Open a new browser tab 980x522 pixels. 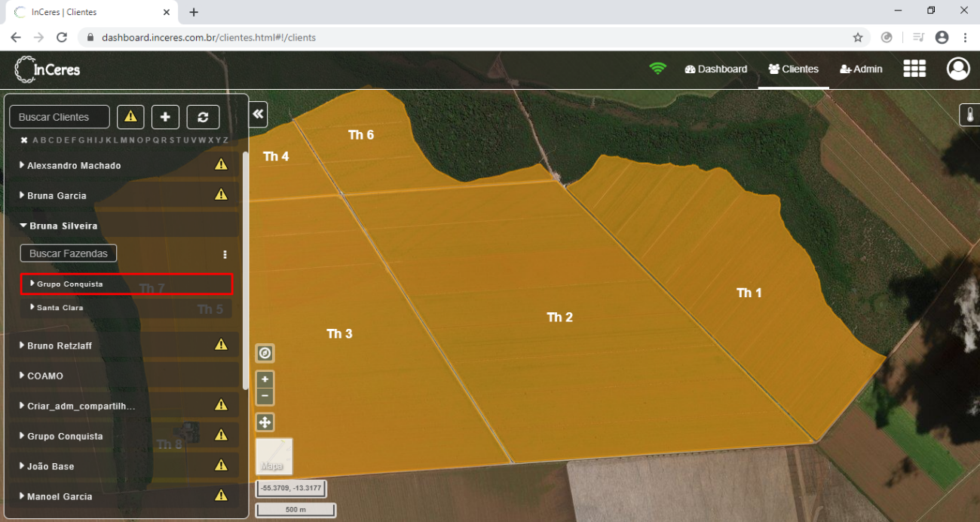click(194, 12)
